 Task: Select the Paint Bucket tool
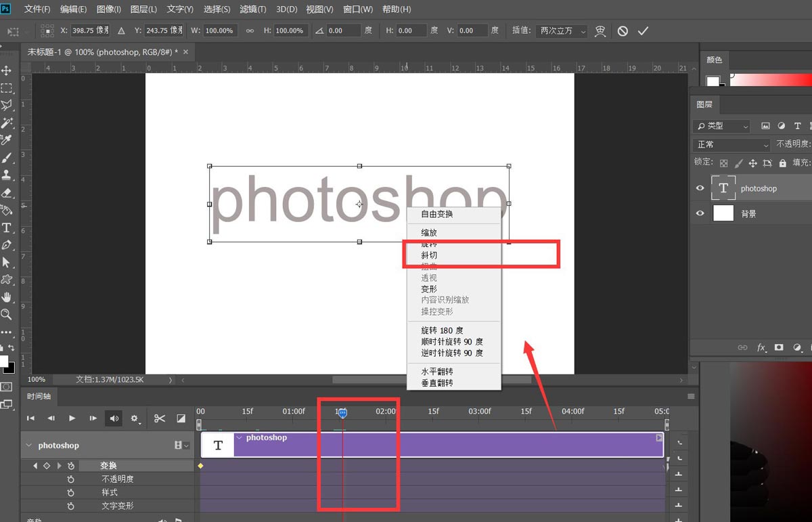tap(7, 210)
